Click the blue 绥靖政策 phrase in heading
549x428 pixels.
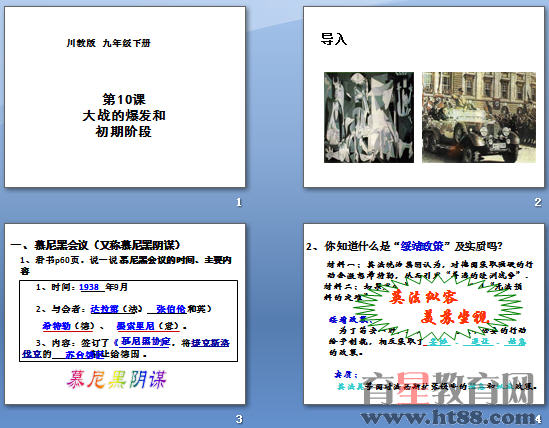coord(422,246)
